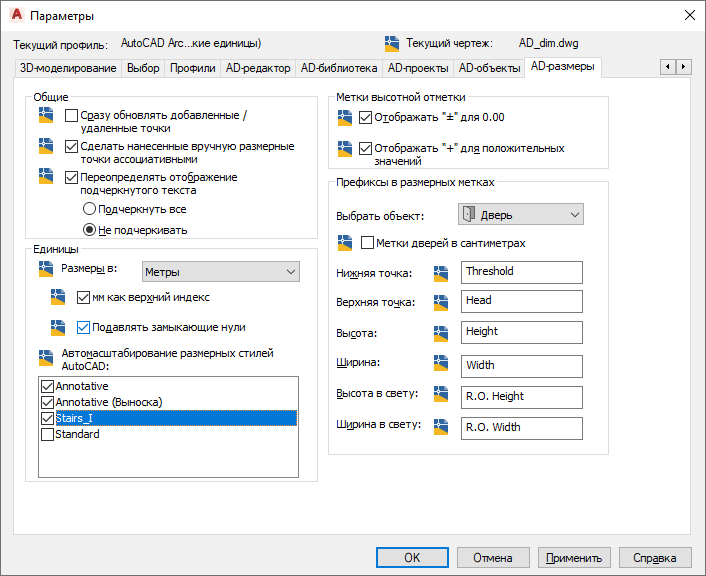706x576 pixels.
Task: Select 'Подчеркнуть все' radio button
Action: tap(89, 209)
